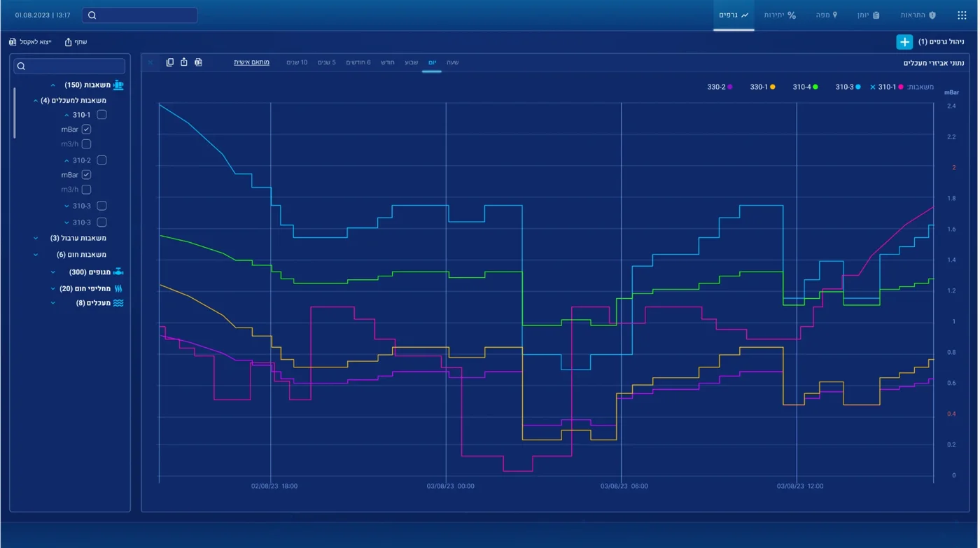Image resolution: width=980 pixels, height=548 pixels.
Task: Click the 02/08/23 18:00 axis label
Action: click(x=274, y=486)
